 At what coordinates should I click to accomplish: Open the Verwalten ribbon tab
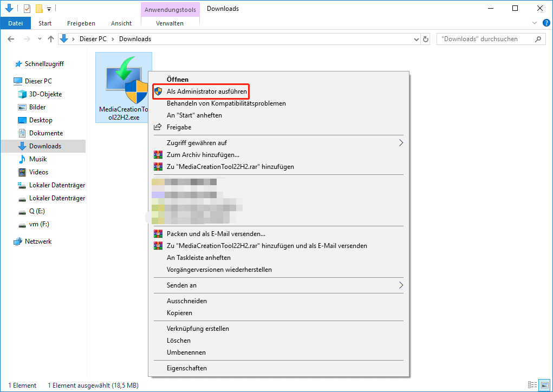pos(170,23)
